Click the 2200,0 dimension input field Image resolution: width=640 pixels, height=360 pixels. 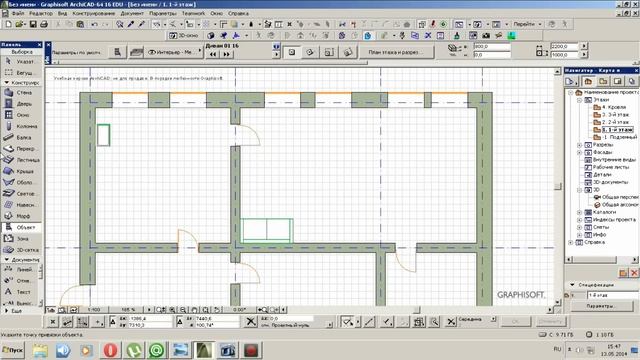pos(564,46)
